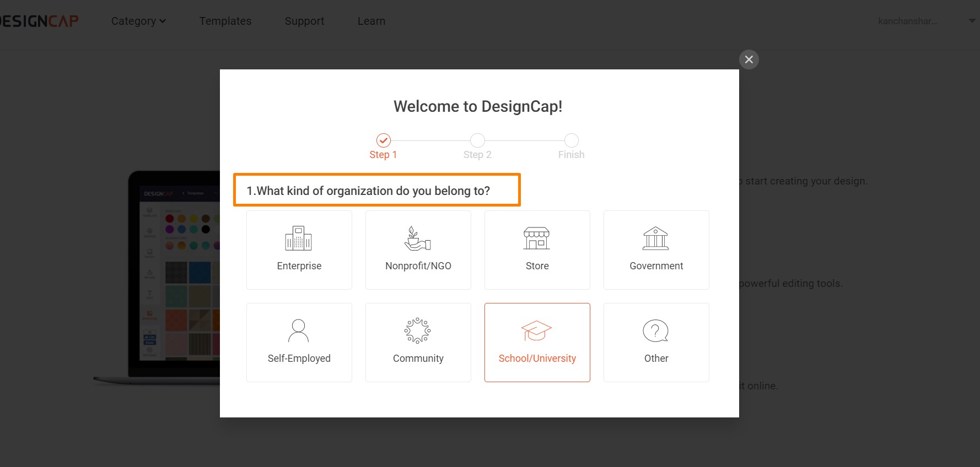980x467 pixels.
Task: Click the Community people-circle icon
Action: [x=418, y=330]
